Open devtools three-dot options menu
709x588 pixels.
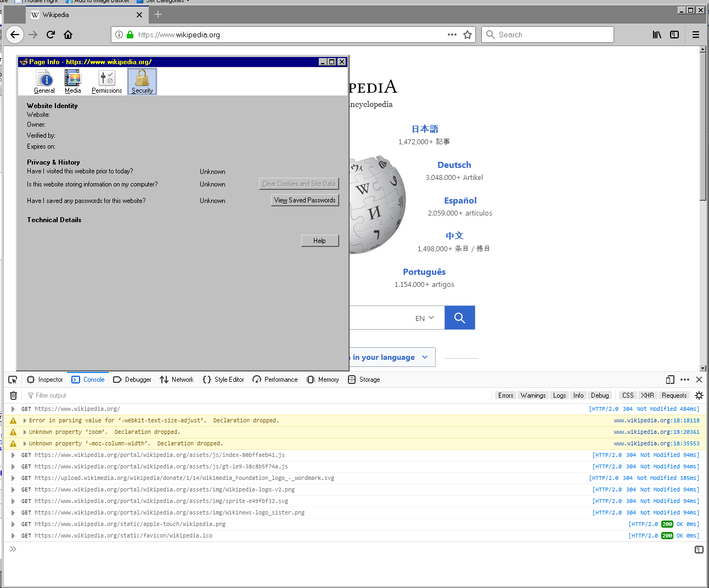(685, 380)
